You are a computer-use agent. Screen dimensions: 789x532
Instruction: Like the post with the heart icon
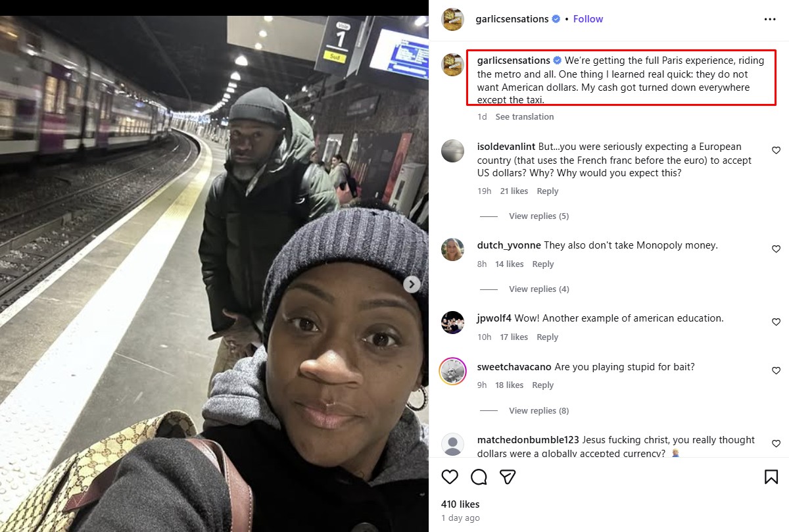[x=450, y=477]
